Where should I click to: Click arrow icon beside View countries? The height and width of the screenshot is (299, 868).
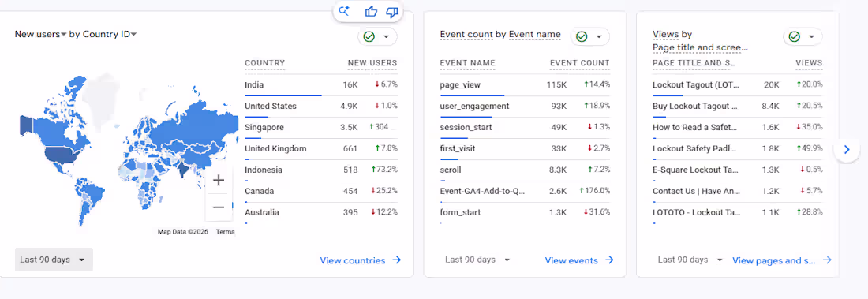tap(396, 260)
